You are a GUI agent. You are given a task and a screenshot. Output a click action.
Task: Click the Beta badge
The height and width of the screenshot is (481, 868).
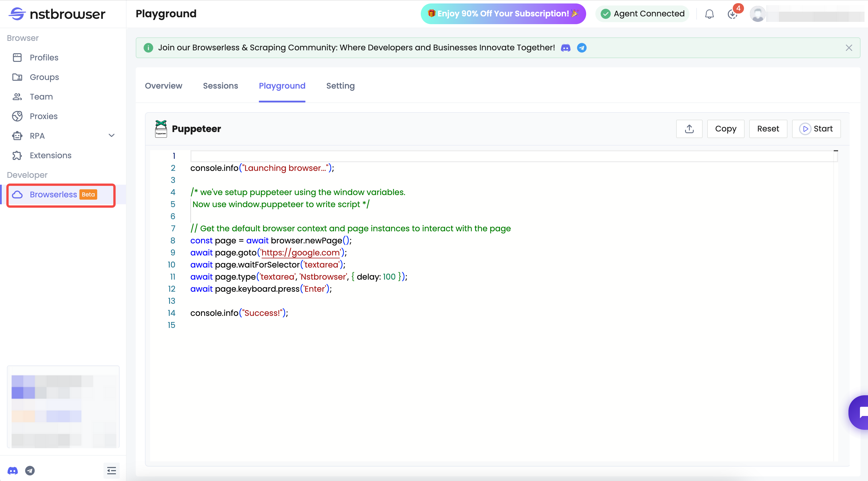coord(88,194)
